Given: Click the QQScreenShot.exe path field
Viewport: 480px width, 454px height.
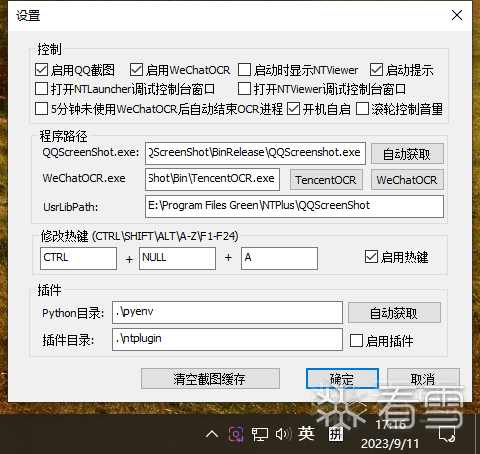Looking at the screenshot, I should (x=255, y=153).
